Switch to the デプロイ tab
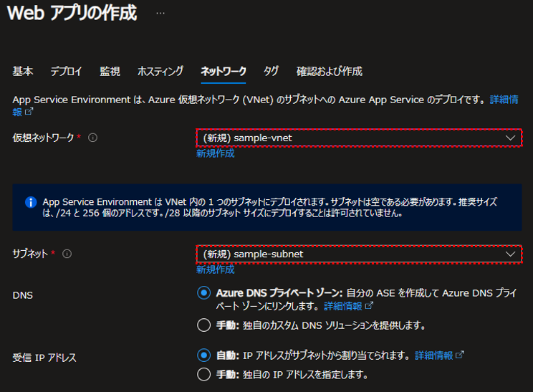 [67, 72]
